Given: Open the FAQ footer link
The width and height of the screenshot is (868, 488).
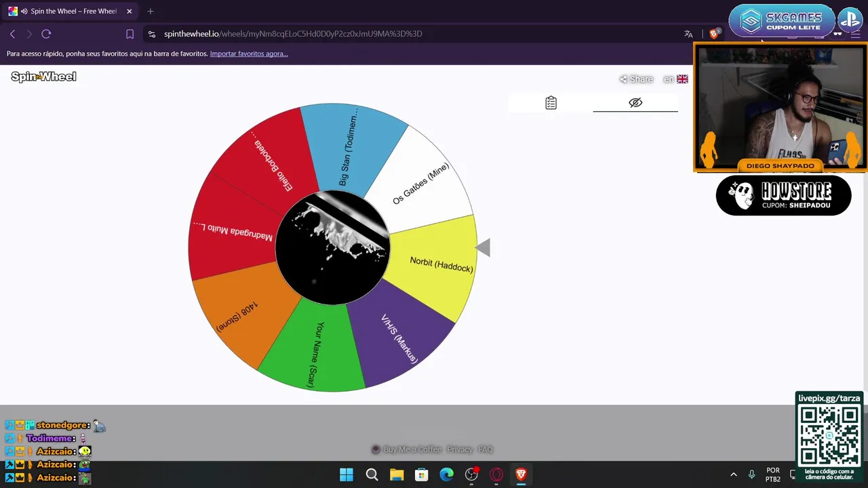Looking at the screenshot, I should [485, 449].
